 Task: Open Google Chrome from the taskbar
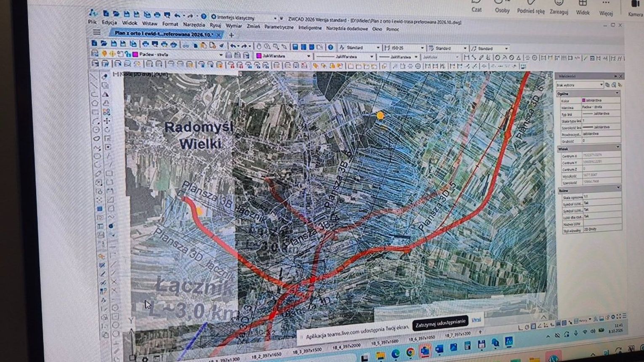[410, 352]
